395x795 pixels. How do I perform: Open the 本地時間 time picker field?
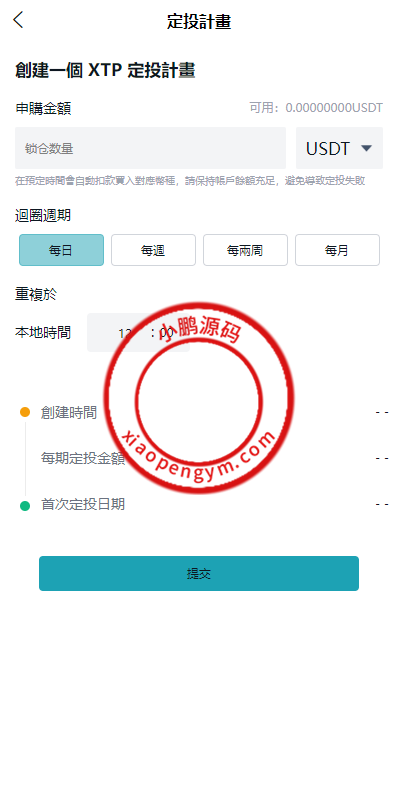point(138,333)
